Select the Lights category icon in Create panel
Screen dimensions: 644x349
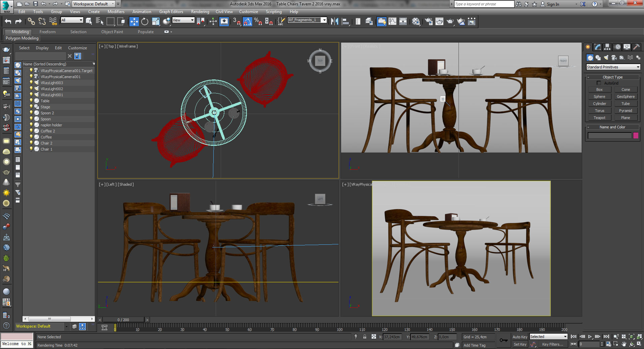point(606,58)
